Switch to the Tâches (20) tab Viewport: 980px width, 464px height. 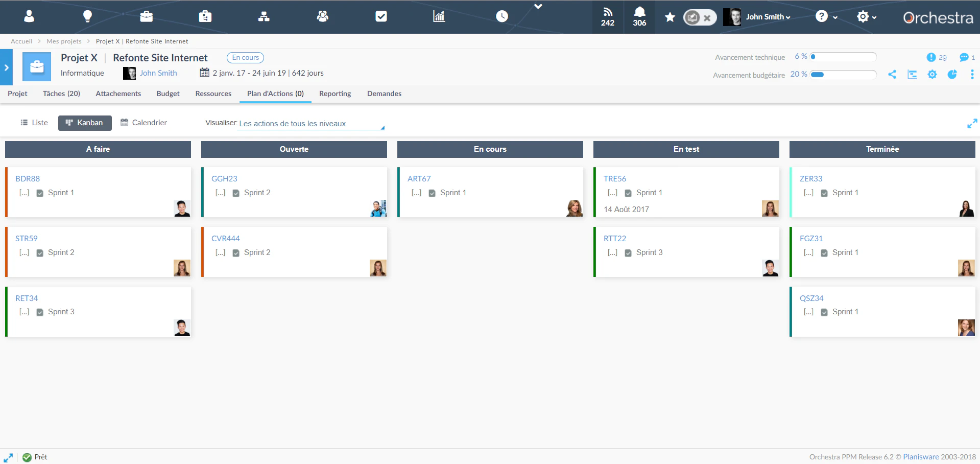click(61, 94)
